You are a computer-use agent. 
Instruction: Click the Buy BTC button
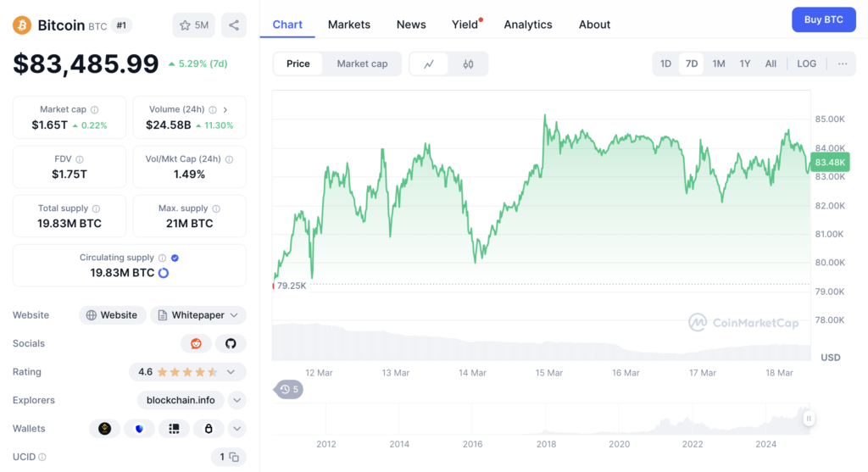click(824, 19)
